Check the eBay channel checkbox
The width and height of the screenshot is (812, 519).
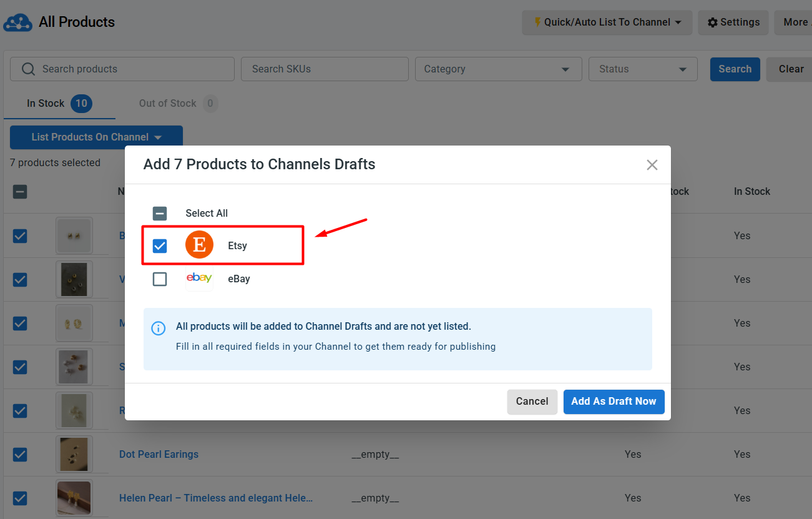pos(160,279)
